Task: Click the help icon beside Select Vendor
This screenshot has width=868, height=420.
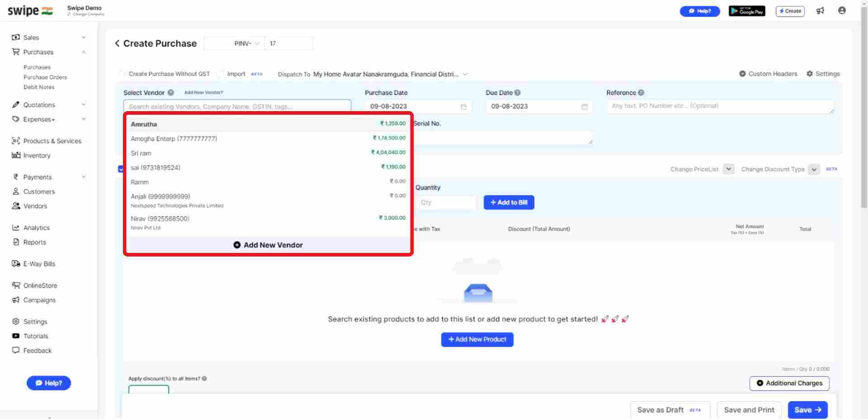Action: [x=170, y=93]
